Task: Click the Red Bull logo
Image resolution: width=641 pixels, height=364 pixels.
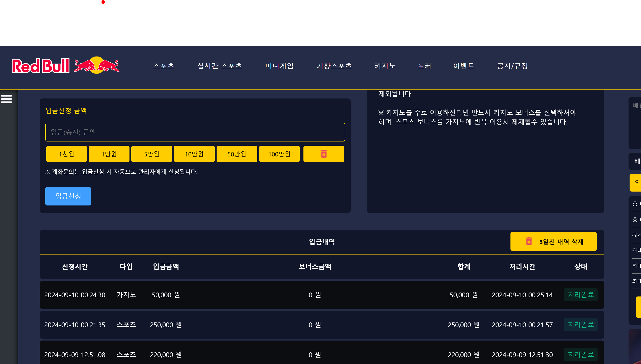Action: click(65, 65)
